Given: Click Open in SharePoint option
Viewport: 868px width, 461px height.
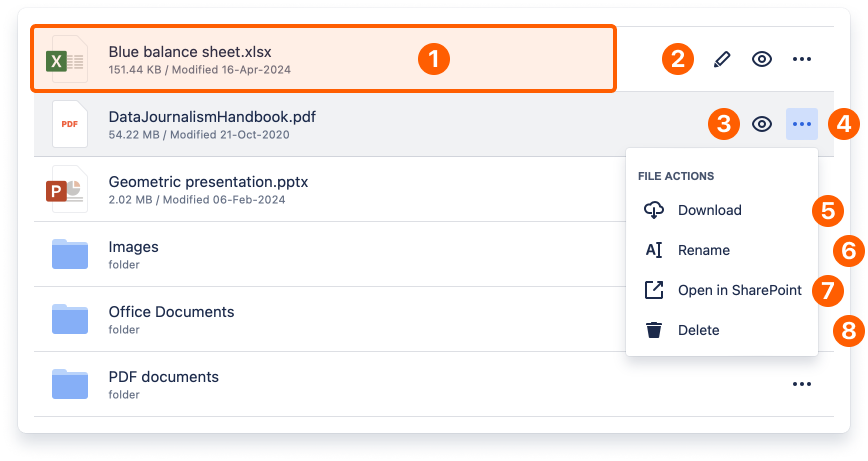Looking at the screenshot, I should [739, 290].
